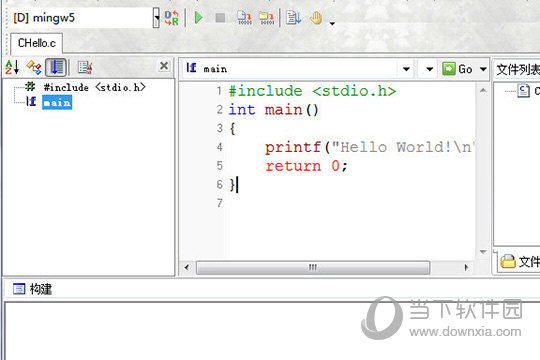The height and width of the screenshot is (360, 540).
Task: Click line 1 #include <stdio.h> in editor
Action: pos(312,91)
